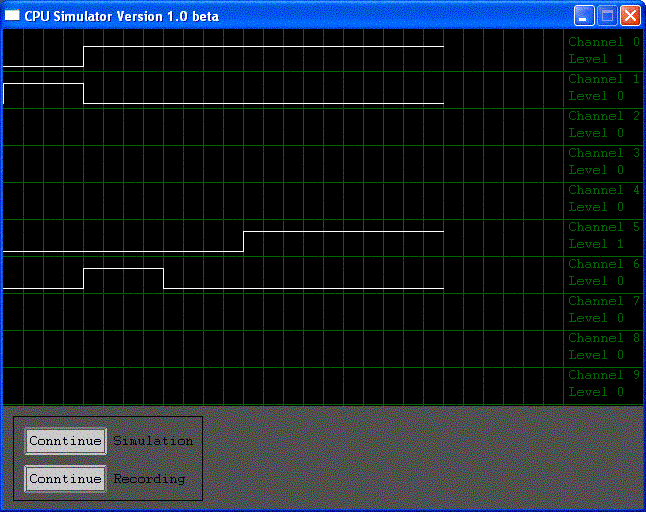Close the CPU Simulator window
This screenshot has width=646, height=512.
[630, 16]
